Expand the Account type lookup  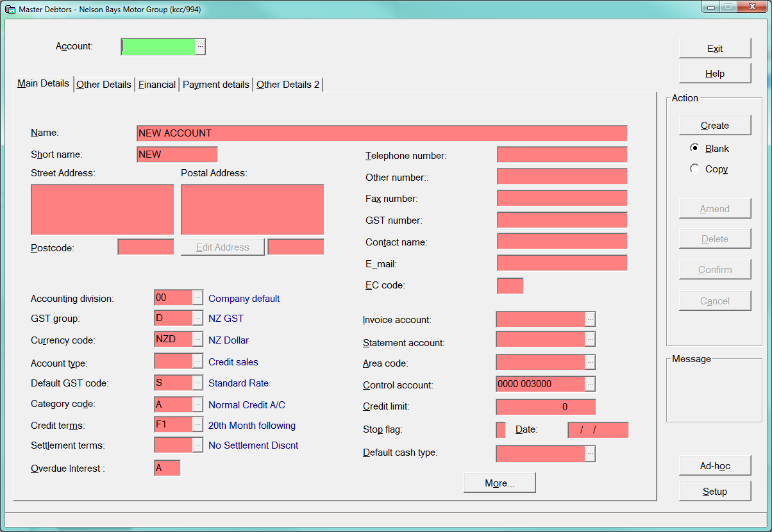point(197,362)
